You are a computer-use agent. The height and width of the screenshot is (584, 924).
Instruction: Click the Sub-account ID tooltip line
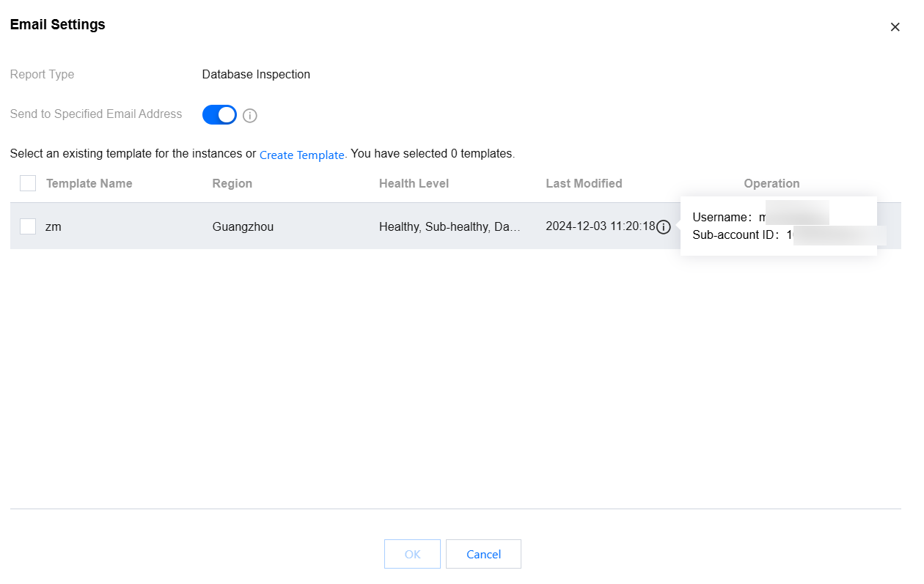(739, 235)
